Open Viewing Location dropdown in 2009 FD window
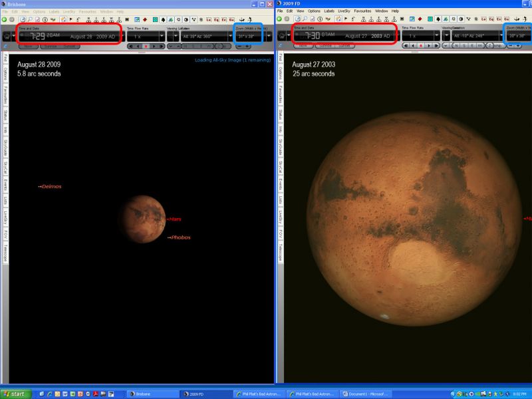 446,35
